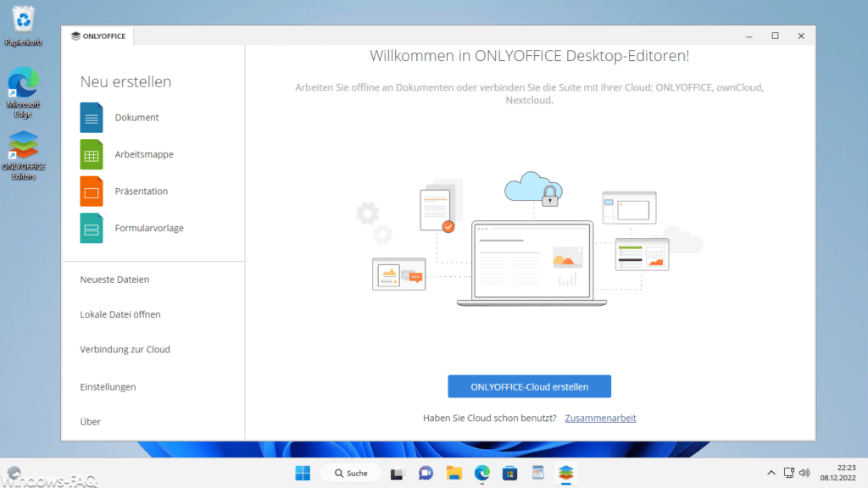Go to Einstellungen
The height and width of the screenshot is (488, 868).
point(108,386)
